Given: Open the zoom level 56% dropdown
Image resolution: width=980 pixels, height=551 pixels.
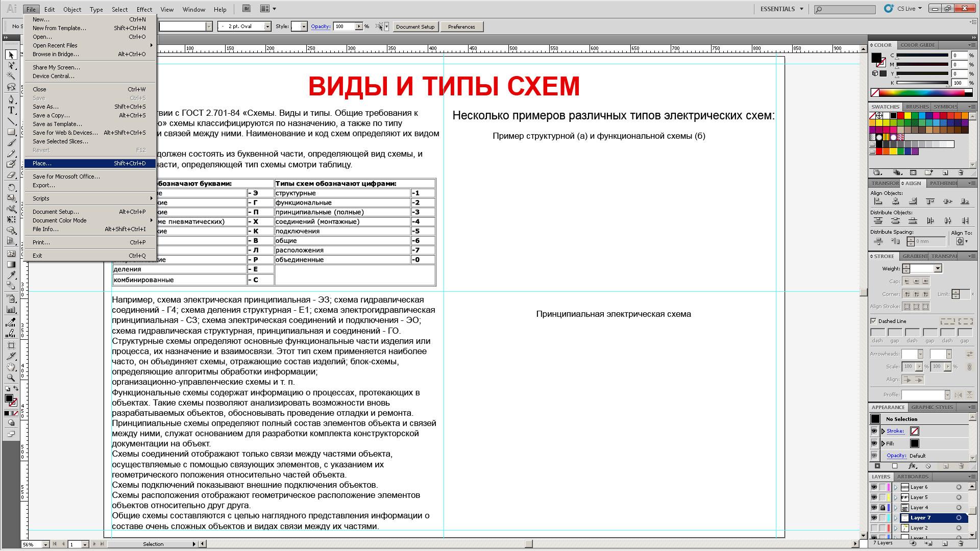Looking at the screenshot, I should point(45,544).
